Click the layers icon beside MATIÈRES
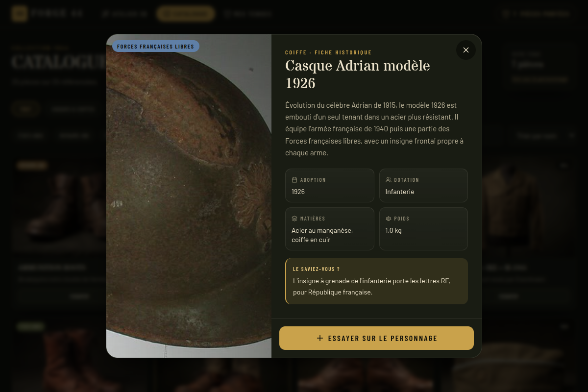The image size is (588, 392). tap(294, 219)
